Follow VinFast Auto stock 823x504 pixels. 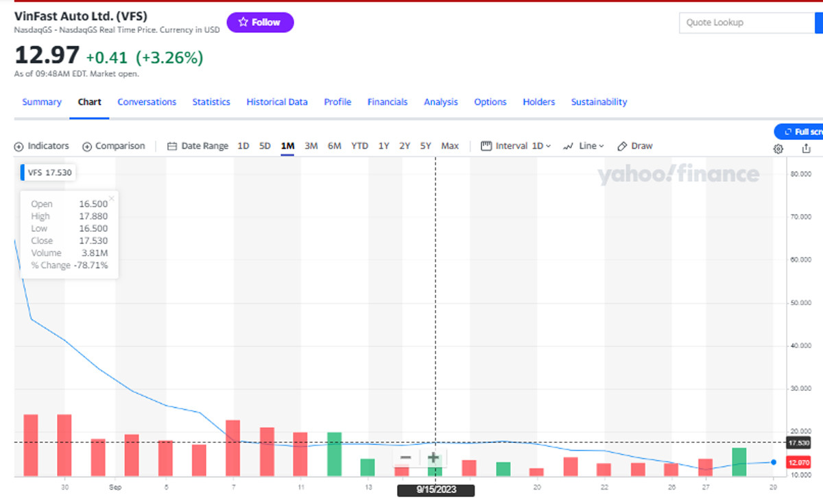[260, 23]
